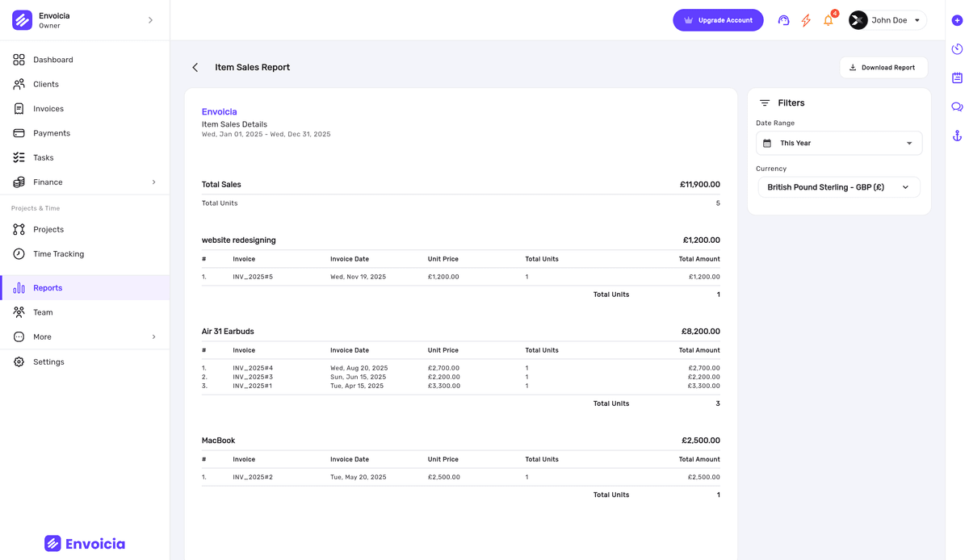Expand the More menu item
The height and width of the screenshot is (560, 969).
pos(153,337)
